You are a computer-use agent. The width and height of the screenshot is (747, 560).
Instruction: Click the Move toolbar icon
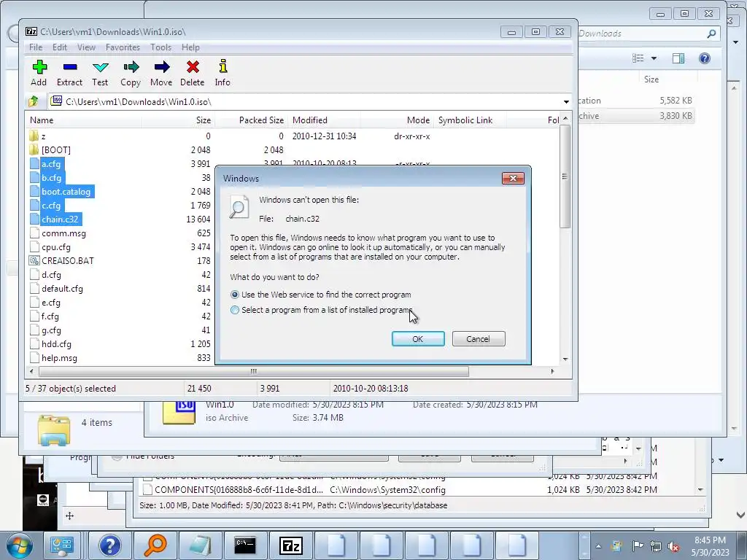(161, 67)
